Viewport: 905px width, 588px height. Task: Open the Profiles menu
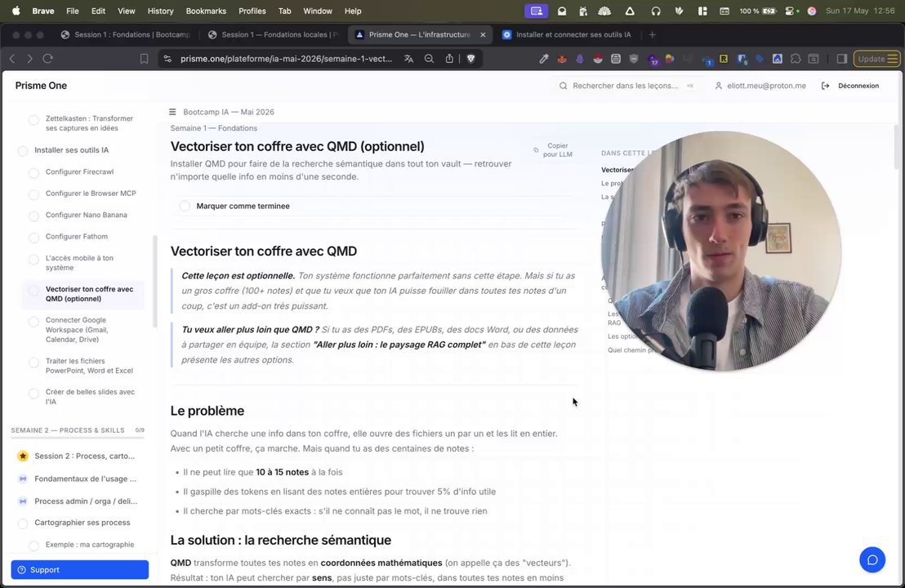click(x=252, y=11)
